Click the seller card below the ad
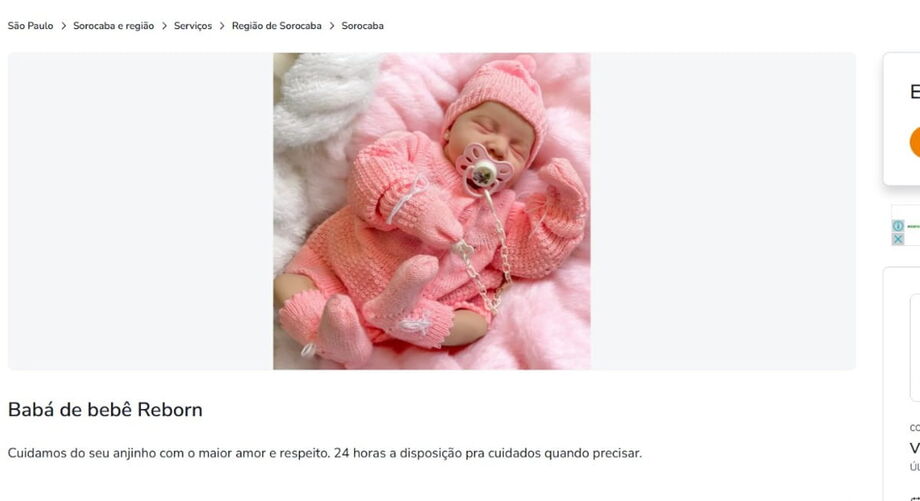This screenshot has height=501, width=920. [902, 384]
